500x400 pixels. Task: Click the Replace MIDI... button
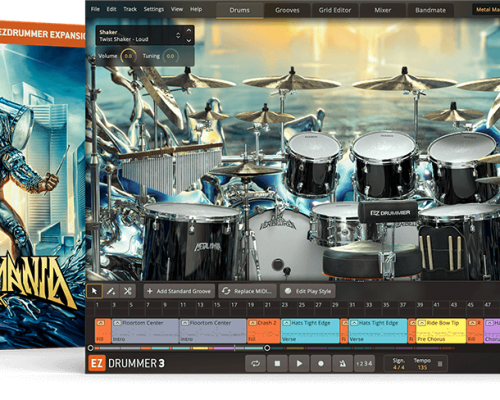pos(247,291)
